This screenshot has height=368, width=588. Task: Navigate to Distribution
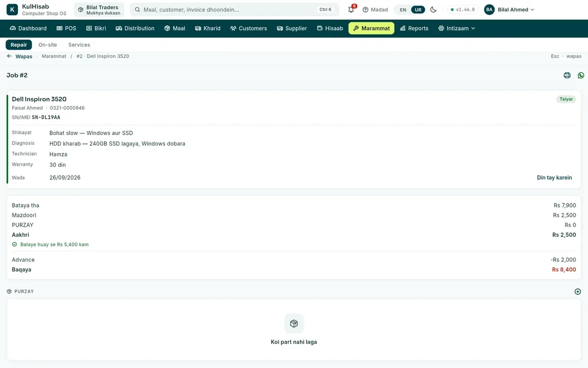coord(135,28)
